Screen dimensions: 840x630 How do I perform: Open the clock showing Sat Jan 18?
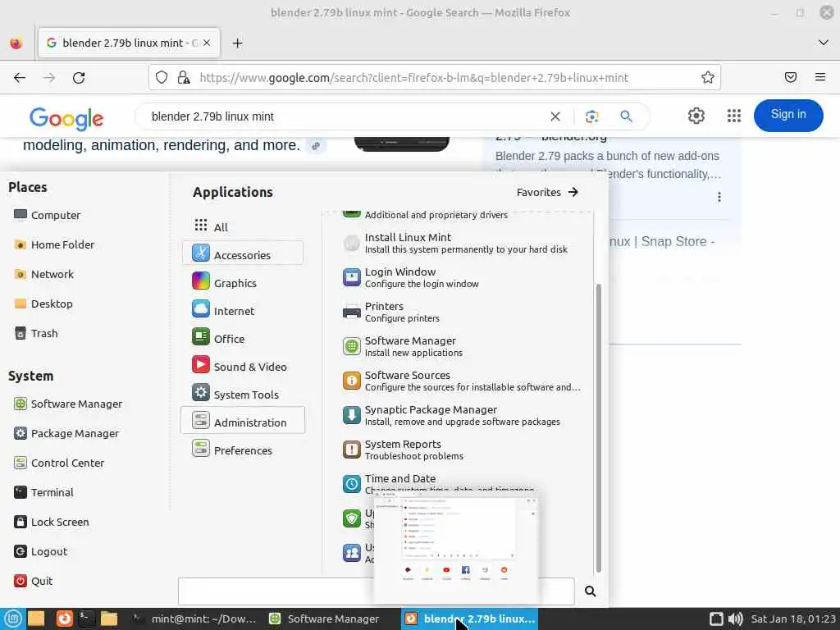[793, 619]
